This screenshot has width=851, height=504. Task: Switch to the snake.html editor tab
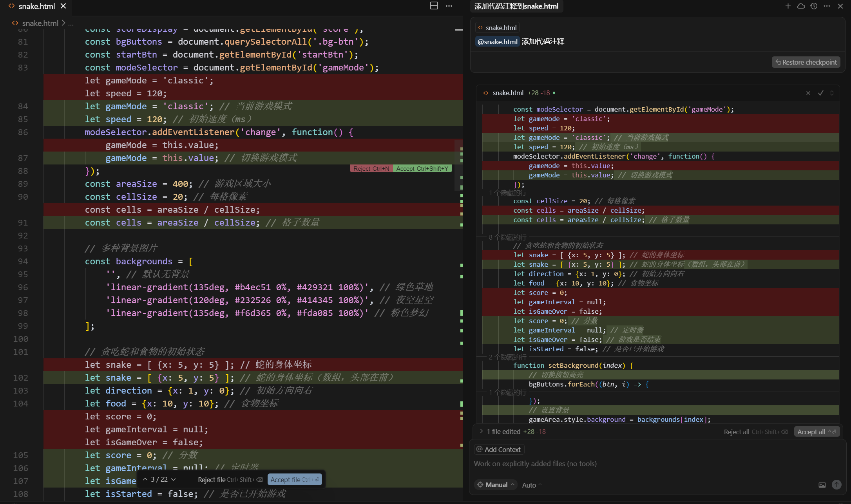coord(37,6)
